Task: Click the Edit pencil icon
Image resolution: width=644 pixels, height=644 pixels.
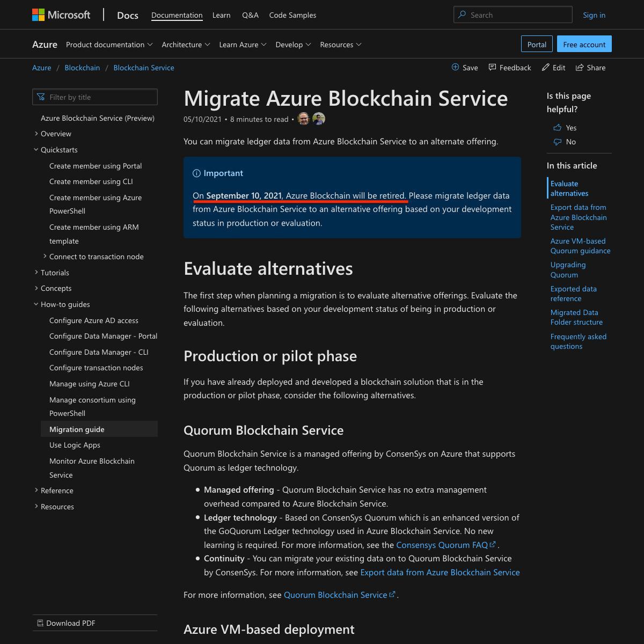Action: [x=546, y=67]
